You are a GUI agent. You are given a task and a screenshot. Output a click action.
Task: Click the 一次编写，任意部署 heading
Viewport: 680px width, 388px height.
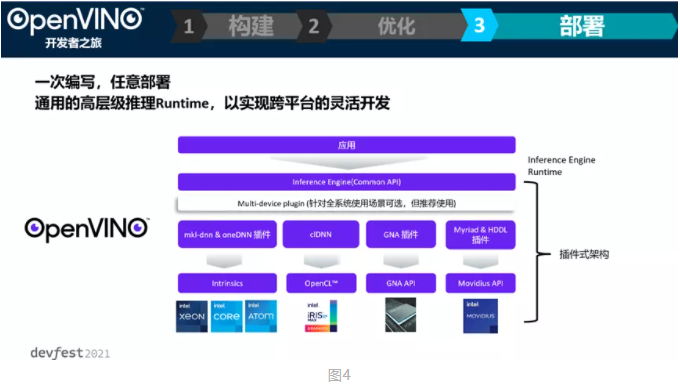tap(103, 82)
